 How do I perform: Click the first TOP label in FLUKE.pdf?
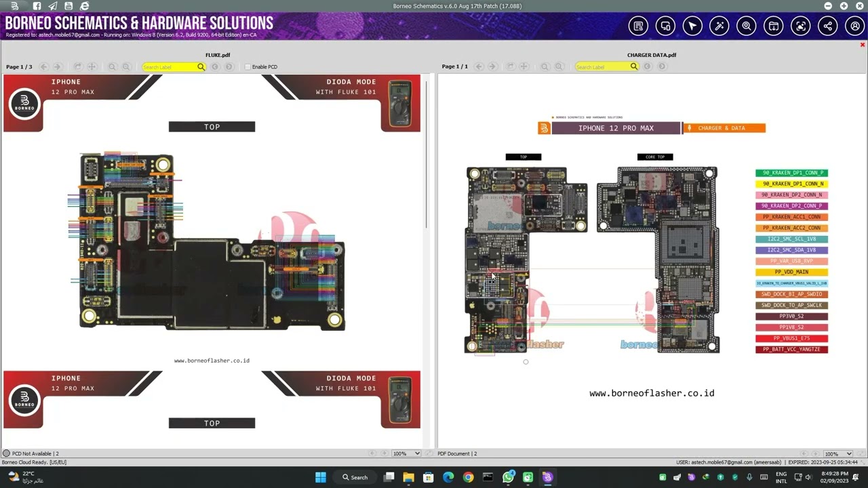pos(212,127)
